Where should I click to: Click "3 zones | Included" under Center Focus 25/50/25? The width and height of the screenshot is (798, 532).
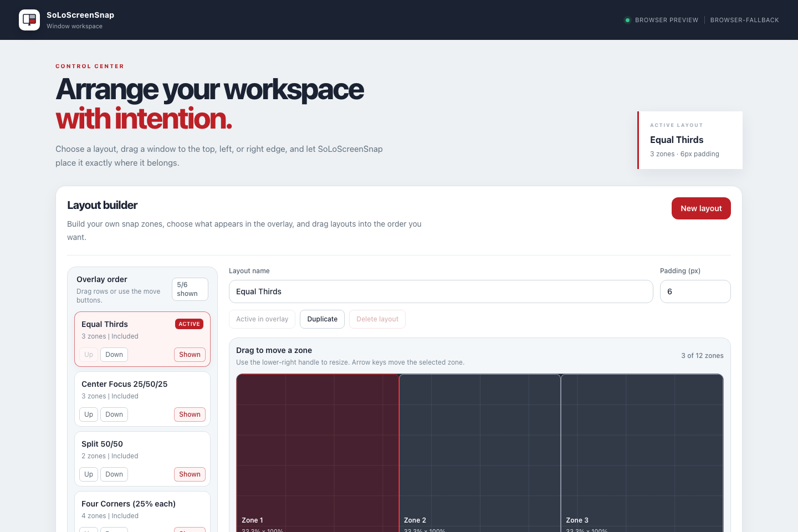pos(110,396)
